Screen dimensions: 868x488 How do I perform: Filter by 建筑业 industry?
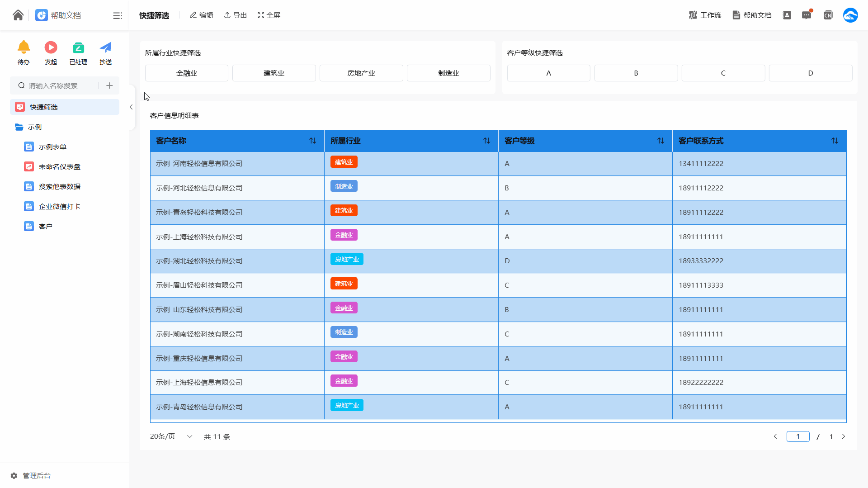tap(274, 73)
